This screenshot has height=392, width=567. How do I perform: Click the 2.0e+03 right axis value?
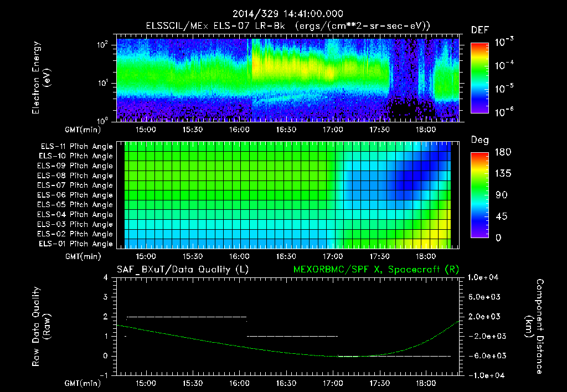click(484, 316)
